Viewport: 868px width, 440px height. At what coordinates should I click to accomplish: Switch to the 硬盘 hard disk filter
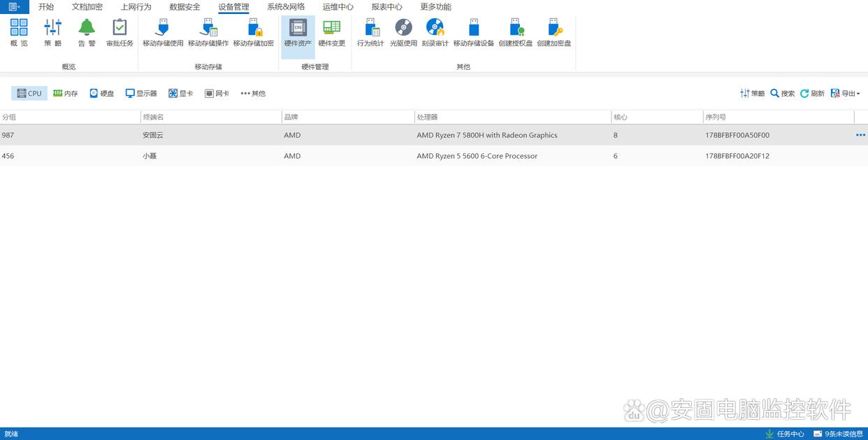point(101,94)
